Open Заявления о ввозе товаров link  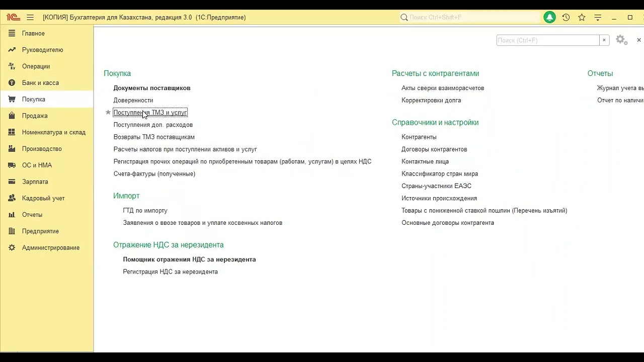(x=203, y=223)
